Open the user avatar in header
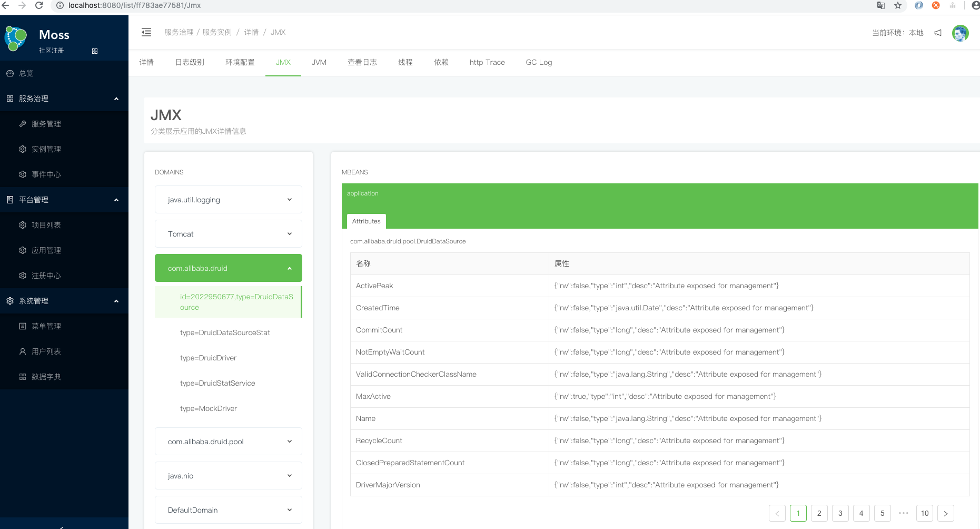Screen dimensions: 980x529 (x=960, y=33)
